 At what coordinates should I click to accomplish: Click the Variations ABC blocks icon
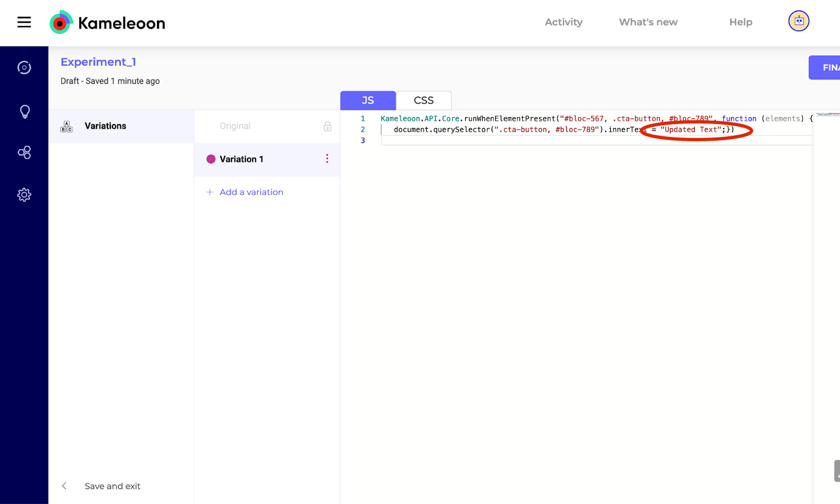click(x=66, y=126)
